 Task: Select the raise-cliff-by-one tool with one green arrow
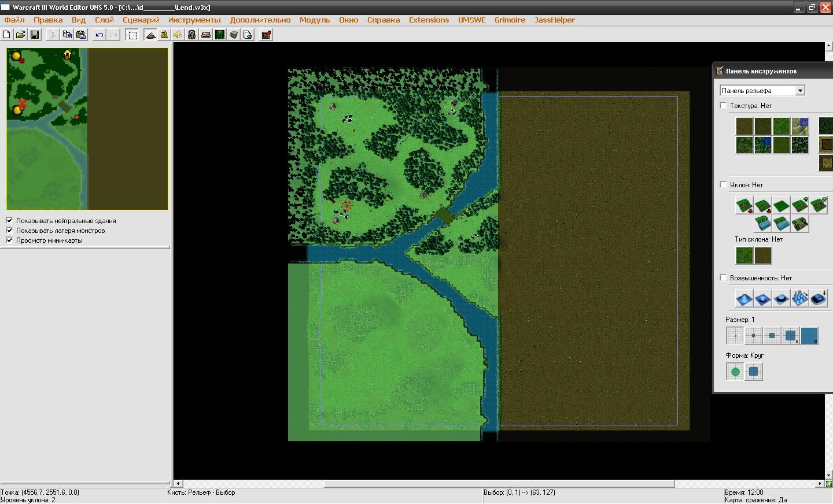click(x=800, y=205)
